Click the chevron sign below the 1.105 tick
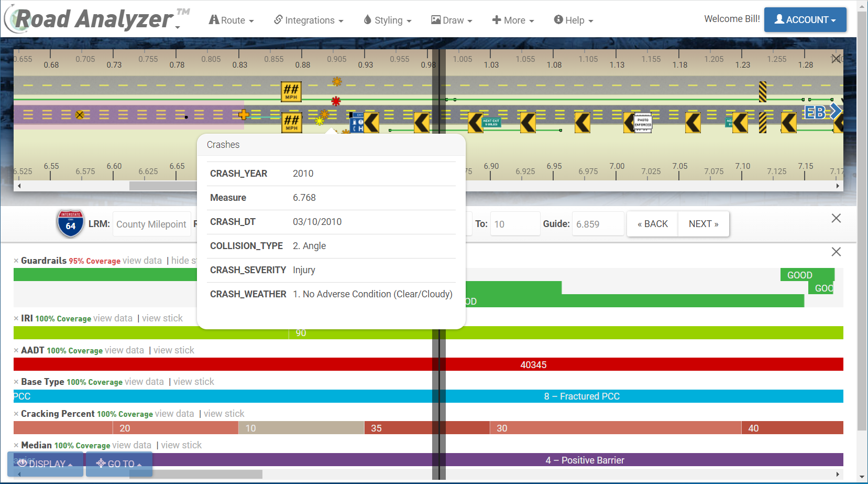Screen dimensions: 868x484 (583, 123)
